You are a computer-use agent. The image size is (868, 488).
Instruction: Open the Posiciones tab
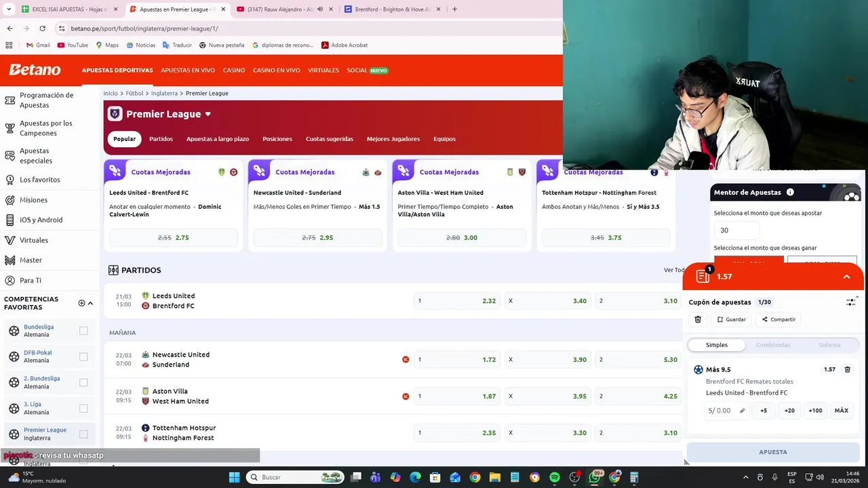(277, 139)
